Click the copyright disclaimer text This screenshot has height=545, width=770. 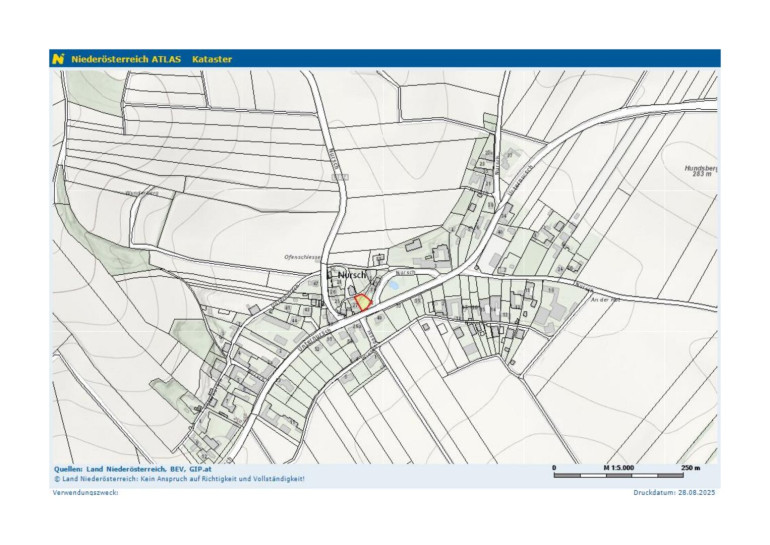180,478
